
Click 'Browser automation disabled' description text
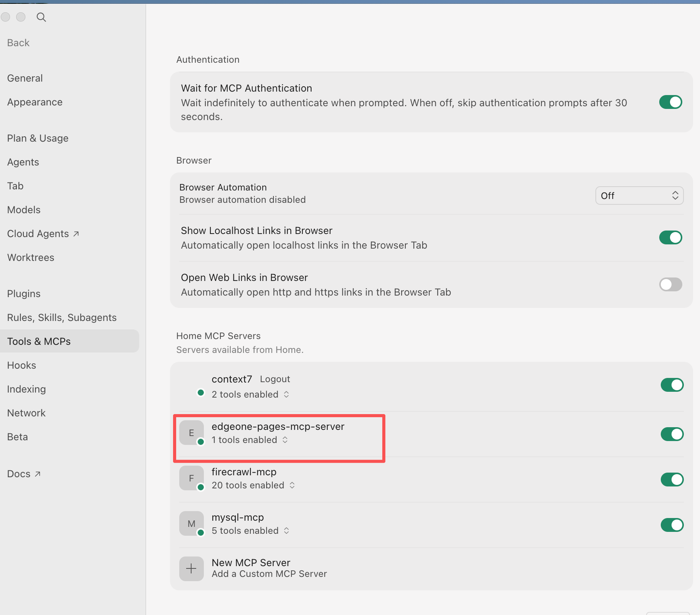tap(243, 200)
